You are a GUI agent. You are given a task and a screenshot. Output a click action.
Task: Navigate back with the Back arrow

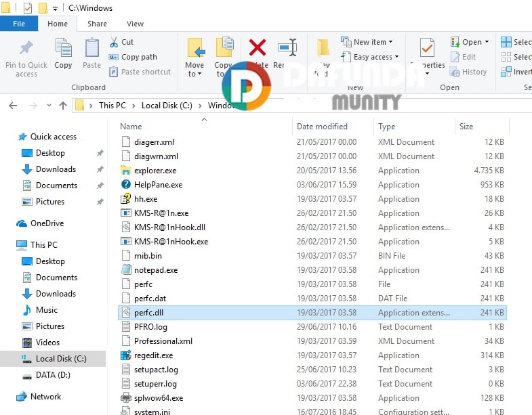click(14, 106)
